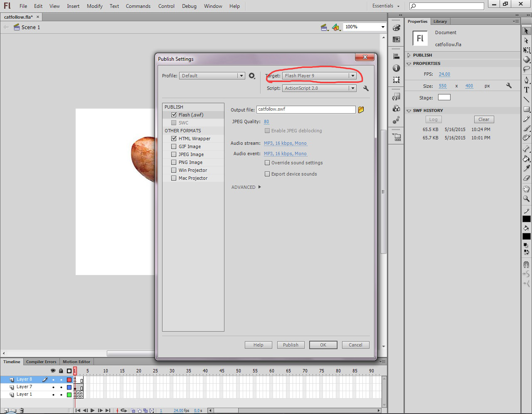Screen dimensions: 532x414
Task: Select the Paint Bucket tool
Action: point(526,159)
